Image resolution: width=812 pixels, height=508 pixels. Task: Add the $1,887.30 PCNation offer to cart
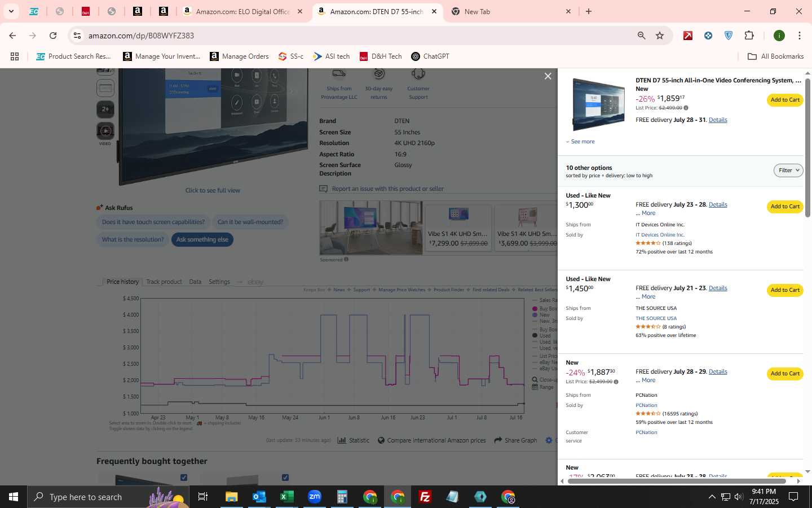pyautogui.click(x=785, y=374)
